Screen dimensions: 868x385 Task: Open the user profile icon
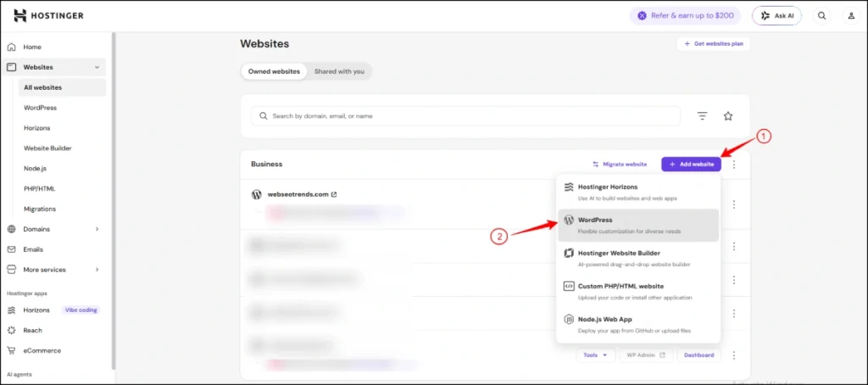click(851, 15)
